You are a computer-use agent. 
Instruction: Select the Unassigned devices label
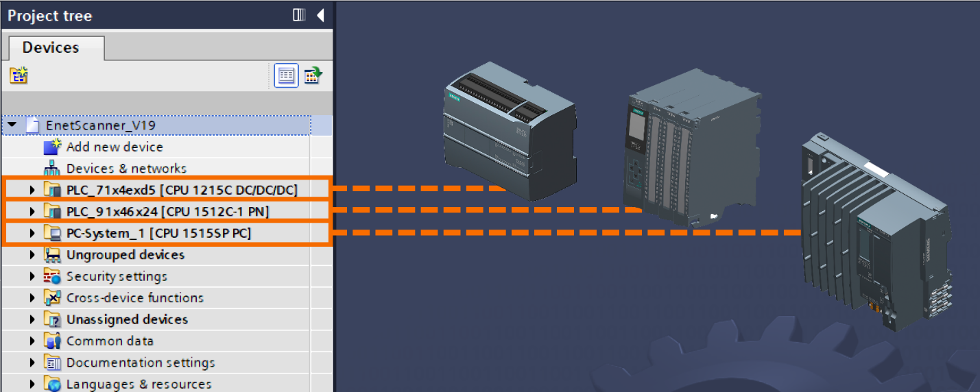[127, 320]
